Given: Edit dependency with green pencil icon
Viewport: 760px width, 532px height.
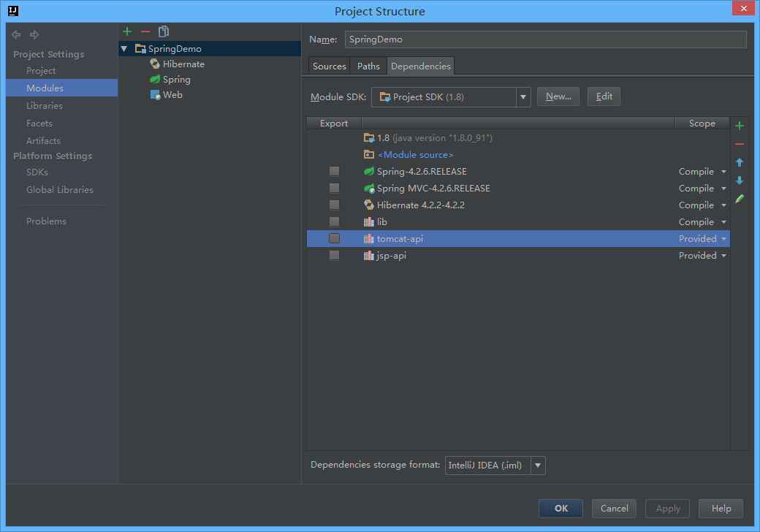Looking at the screenshot, I should pos(740,199).
